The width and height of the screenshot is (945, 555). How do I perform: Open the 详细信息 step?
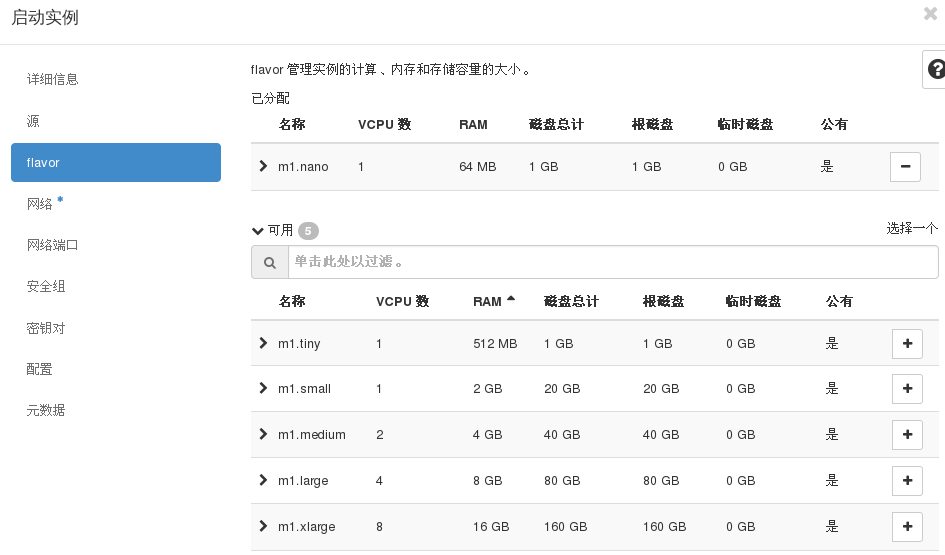coord(52,80)
